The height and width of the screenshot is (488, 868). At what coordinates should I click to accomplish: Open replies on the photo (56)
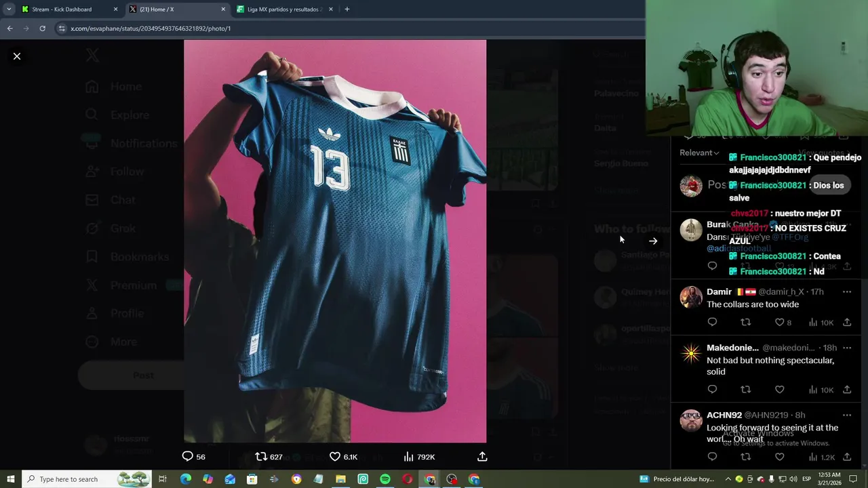tap(194, 457)
